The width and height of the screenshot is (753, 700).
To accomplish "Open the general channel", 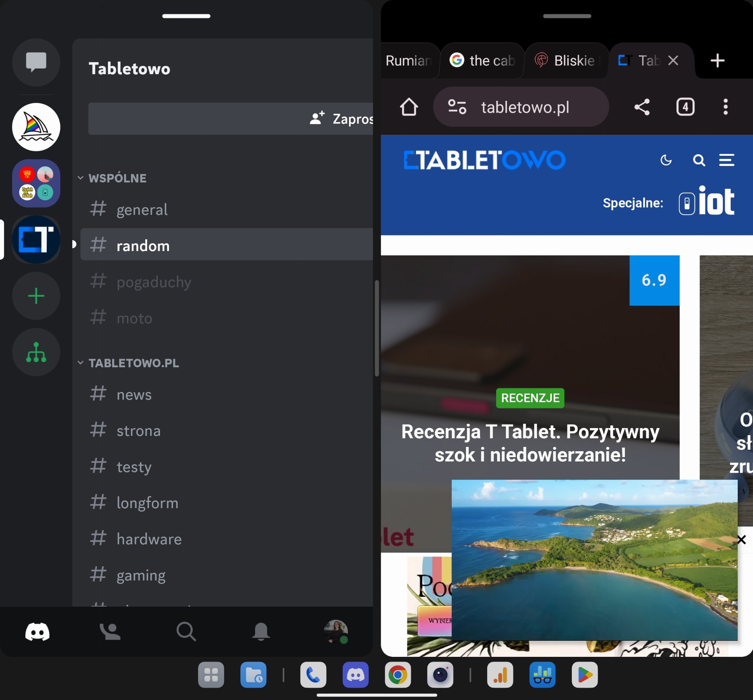I will [227, 210].
